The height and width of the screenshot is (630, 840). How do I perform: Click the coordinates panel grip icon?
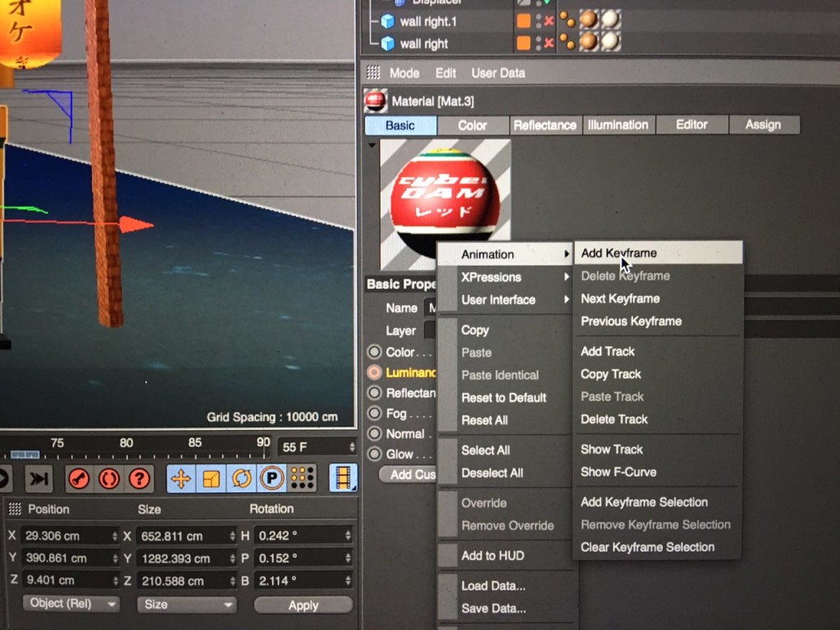(x=15, y=509)
